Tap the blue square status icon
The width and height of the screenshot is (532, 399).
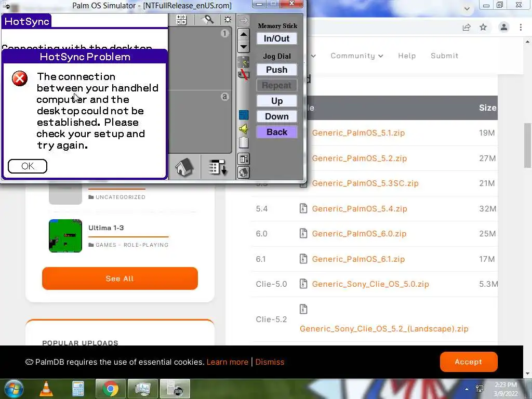coord(244,115)
